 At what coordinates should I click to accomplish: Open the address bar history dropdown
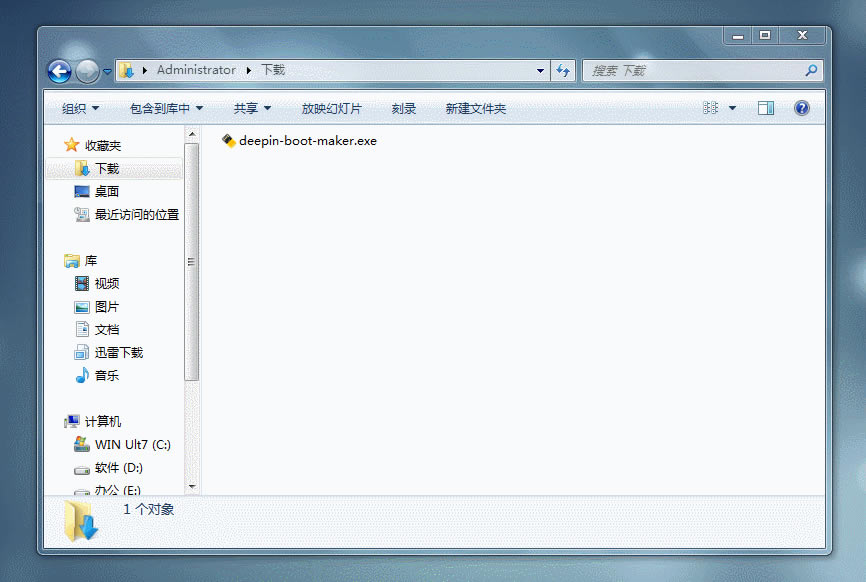pyautogui.click(x=540, y=71)
